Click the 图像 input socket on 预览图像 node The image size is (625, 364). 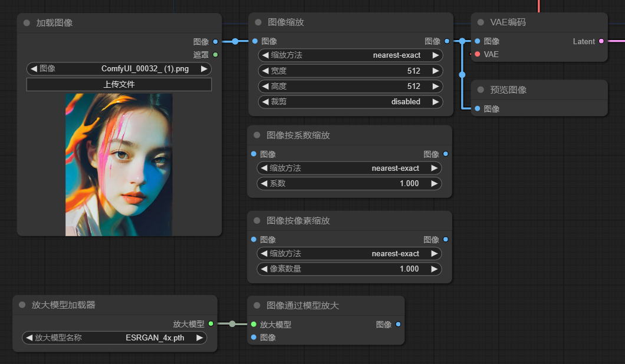(477, 108)
